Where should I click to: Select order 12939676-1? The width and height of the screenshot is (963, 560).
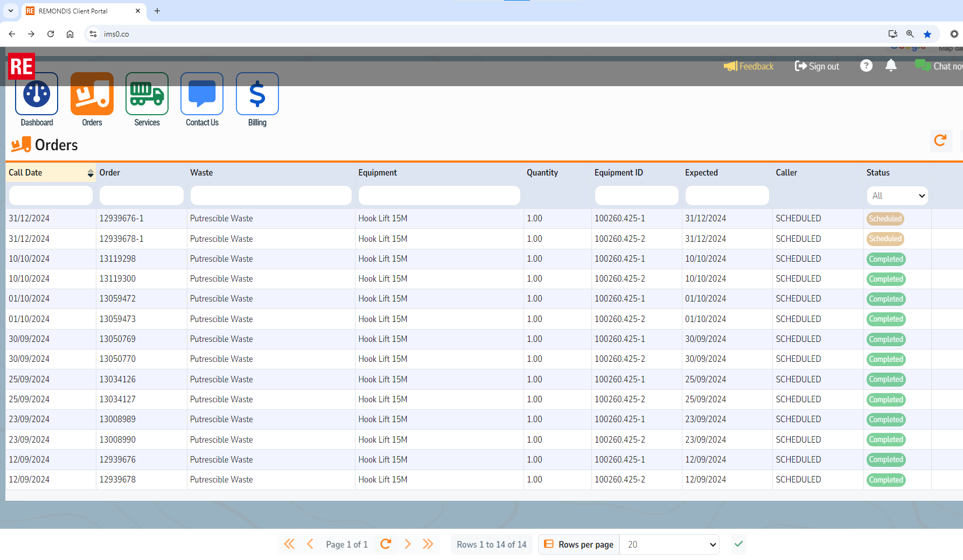click(x=121, y=219)
